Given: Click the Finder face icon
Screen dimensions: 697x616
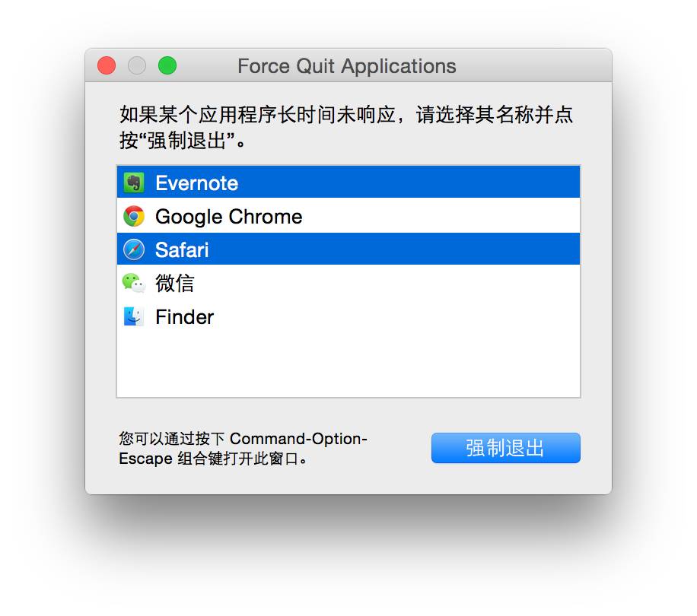Looking at the screenshot, I should pos(134,317).
